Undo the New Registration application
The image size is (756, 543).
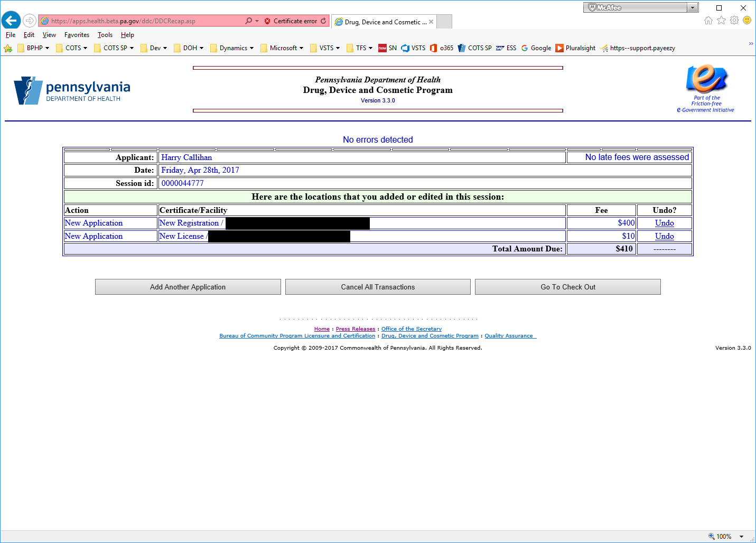664,223
